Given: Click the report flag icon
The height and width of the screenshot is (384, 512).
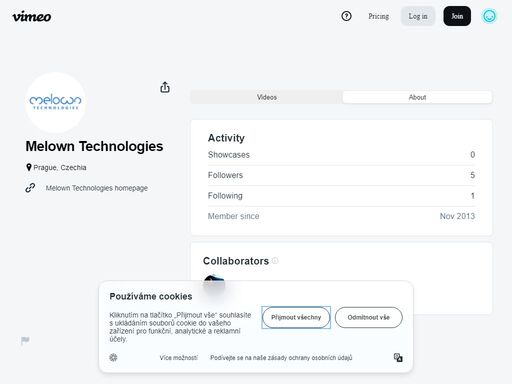Looking at the screenshot, I should tap(25, 340).
